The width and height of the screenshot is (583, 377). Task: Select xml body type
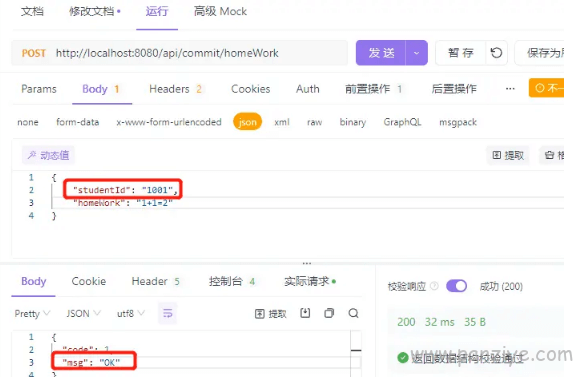click(282, 122)
